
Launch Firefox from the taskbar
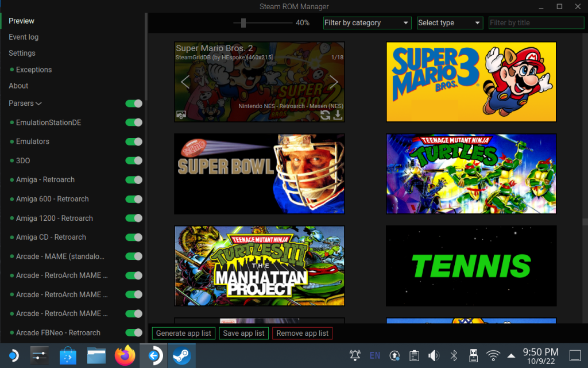(125, 355)
